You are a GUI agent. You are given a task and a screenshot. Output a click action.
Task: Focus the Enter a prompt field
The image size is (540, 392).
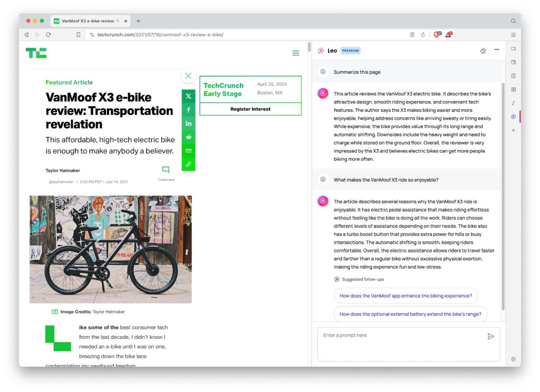(x=409, y=344)
